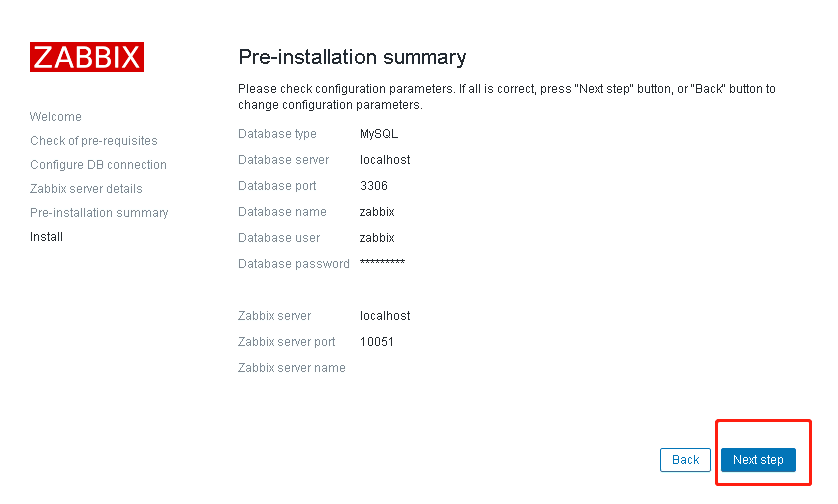
Task: Open Zabbix server details step
Action: tap(86, 189)
